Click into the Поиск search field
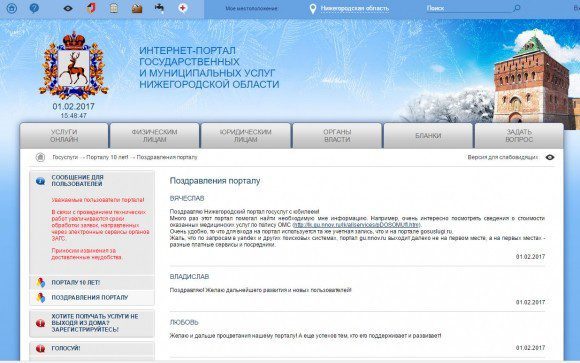The height and width of the screenshot is (363, 580). coord(469,8)
